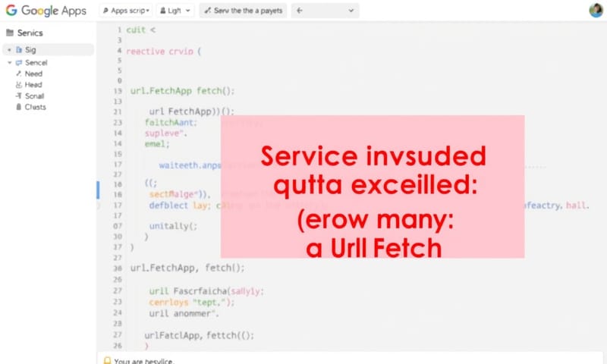
Task: Click the Sencel item icon
Action: click(18, 62)
